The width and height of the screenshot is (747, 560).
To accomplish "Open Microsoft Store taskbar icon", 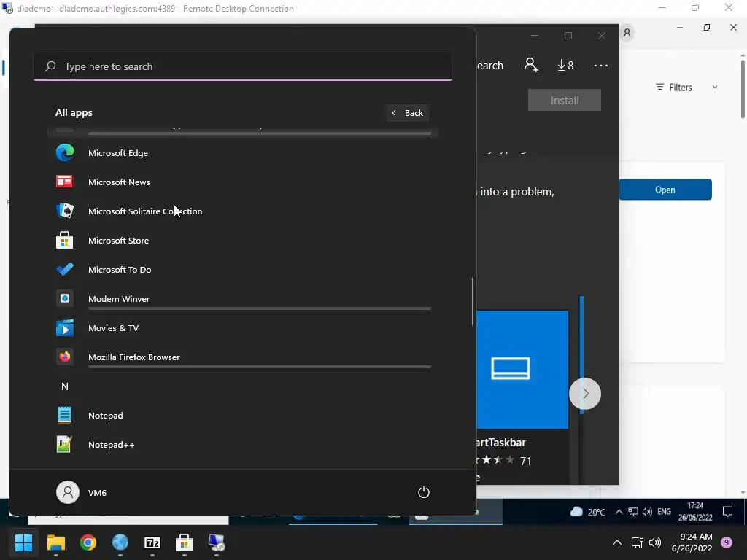I will point(185,542).
